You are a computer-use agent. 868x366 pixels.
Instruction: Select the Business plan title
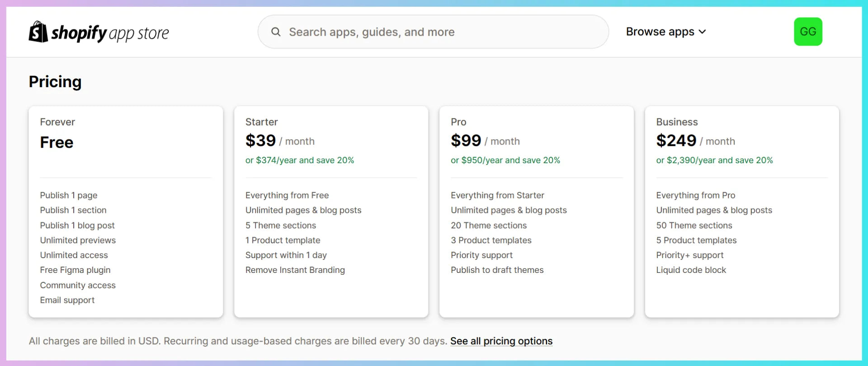[676, 122]
